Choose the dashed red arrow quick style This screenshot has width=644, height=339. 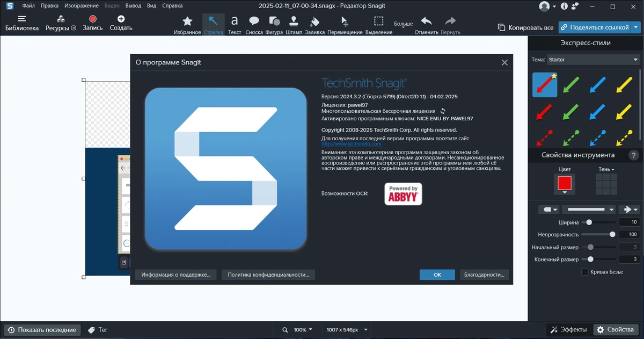pyautogui.click(x=545, y=138)
